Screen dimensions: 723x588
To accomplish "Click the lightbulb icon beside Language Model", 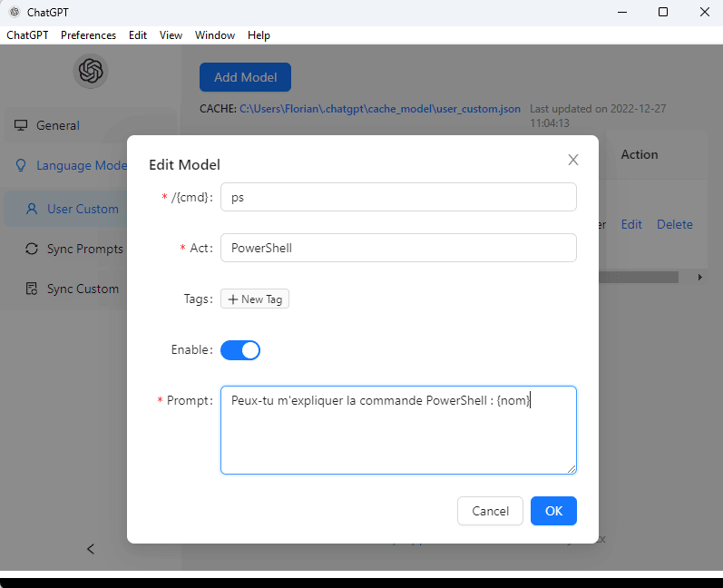I will (21, 165).
